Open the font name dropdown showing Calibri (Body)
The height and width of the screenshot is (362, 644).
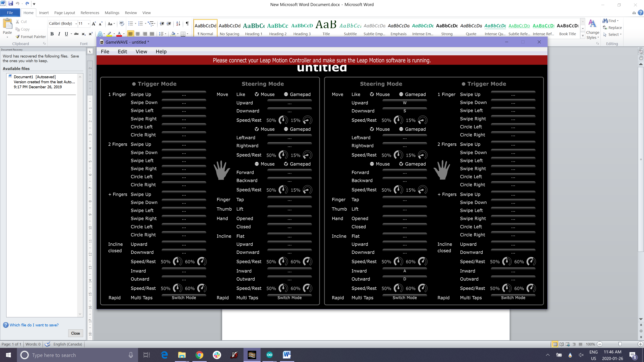click(76, 24)
